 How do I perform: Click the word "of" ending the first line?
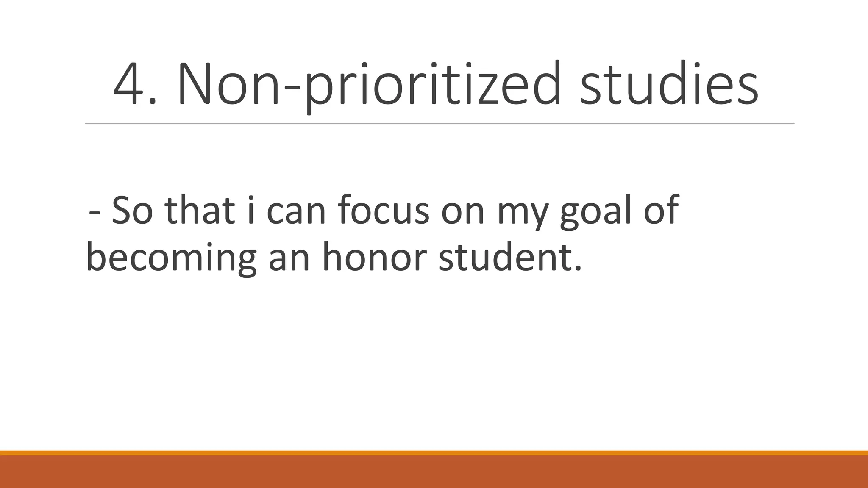coord(662,211)
